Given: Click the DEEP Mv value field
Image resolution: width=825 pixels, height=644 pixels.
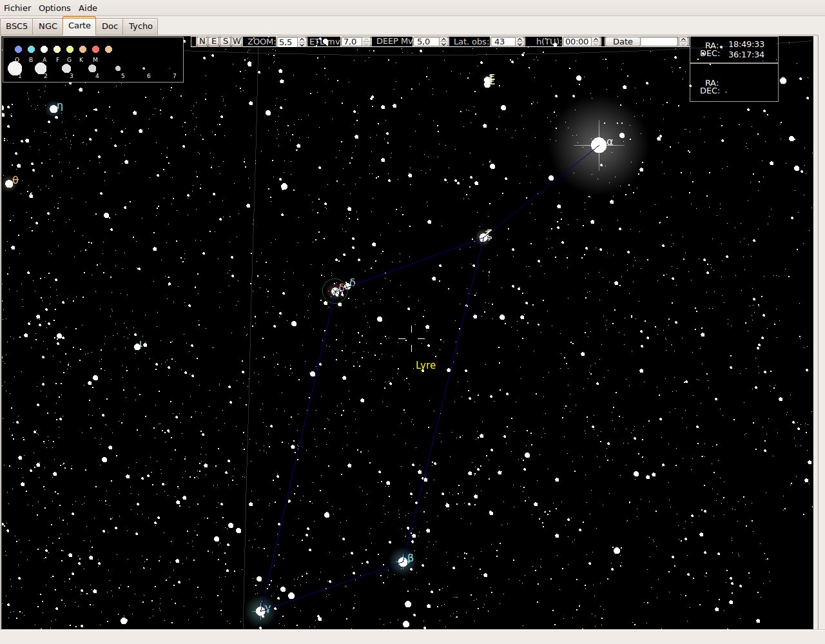Looking at the screenshot, I should (425, 42).
